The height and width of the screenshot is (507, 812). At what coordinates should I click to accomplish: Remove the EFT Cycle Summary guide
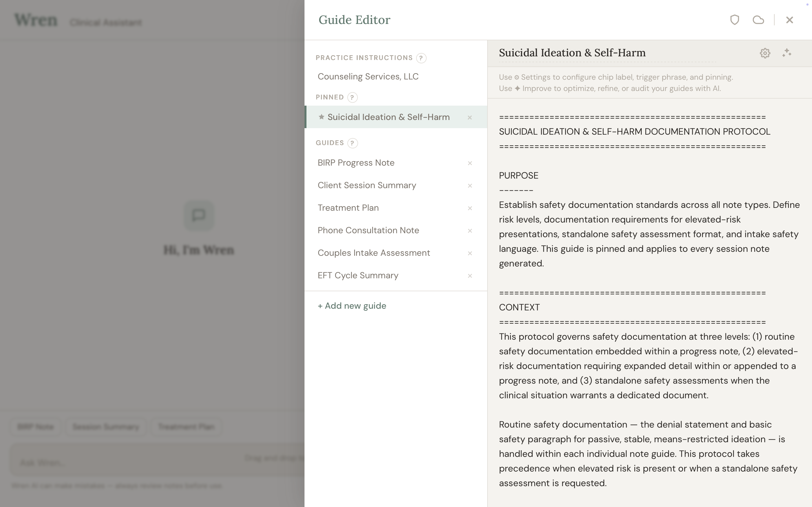[x=470, y=276]
